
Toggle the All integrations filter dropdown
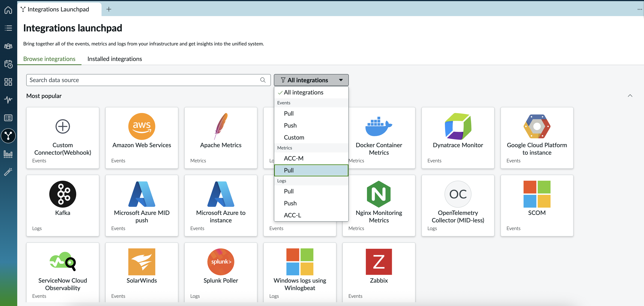pos(311,80)
